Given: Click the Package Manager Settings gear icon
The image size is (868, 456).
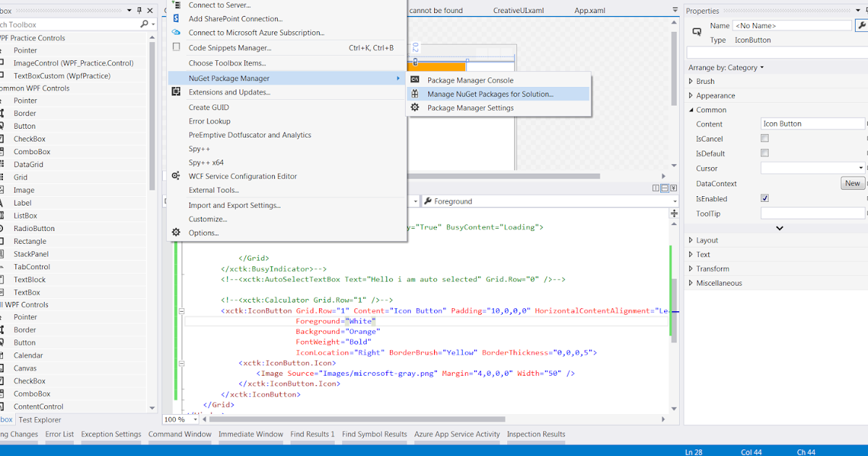Looking at the screenshot, I should pyautogui.click(x=414, y=108).
